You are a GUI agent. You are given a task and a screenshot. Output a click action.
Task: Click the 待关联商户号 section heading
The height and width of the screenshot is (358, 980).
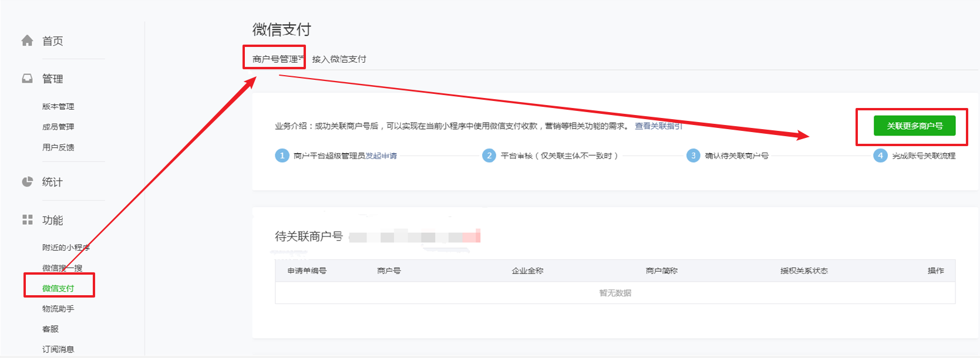[309, 236]
